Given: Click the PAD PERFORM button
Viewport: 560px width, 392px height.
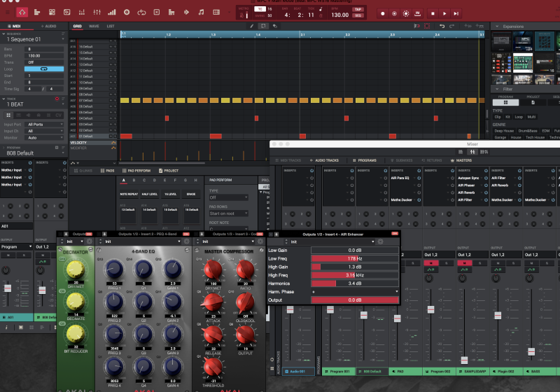Looking at the screenshot, I should 136,170.
